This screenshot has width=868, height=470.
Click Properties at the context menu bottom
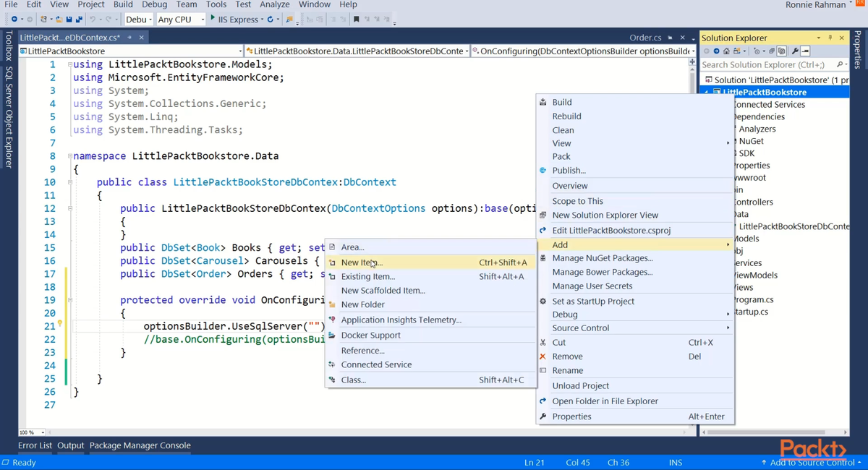coord(635,416)
